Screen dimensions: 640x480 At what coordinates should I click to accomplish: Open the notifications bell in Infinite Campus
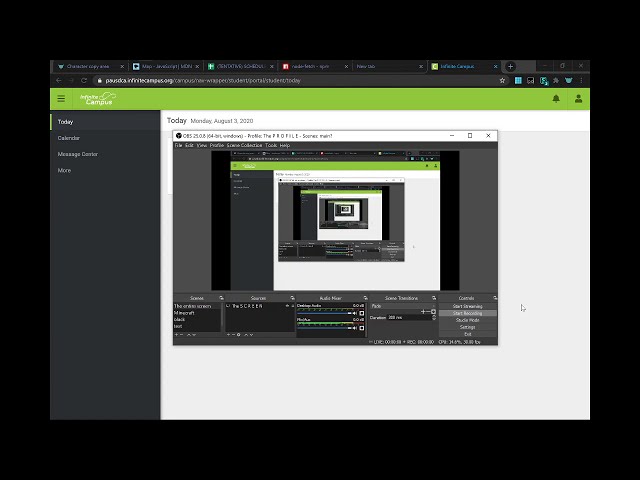[x=556, y=98]
